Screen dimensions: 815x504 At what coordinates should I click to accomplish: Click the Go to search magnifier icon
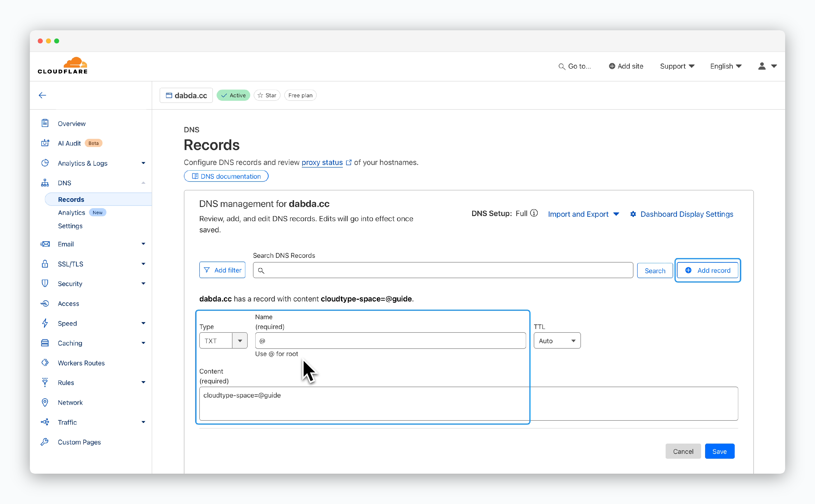pos(562,66)
